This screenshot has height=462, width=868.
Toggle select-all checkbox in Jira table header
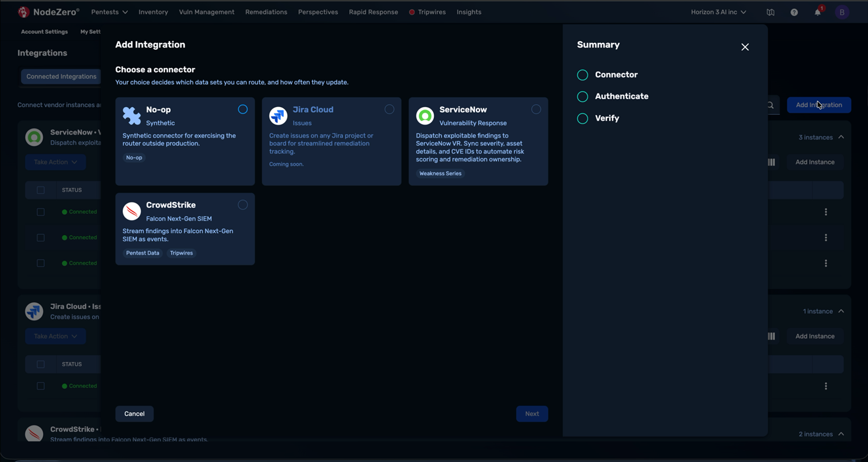click(41, 364)
